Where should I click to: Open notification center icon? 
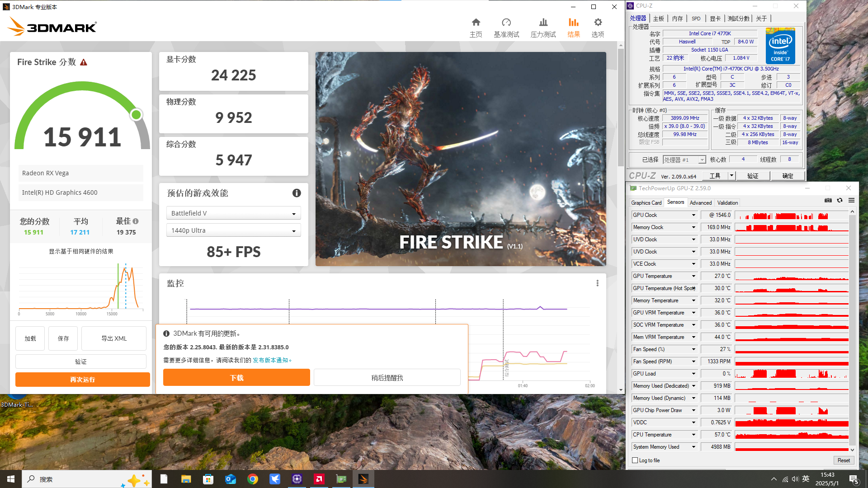(854, 479)
